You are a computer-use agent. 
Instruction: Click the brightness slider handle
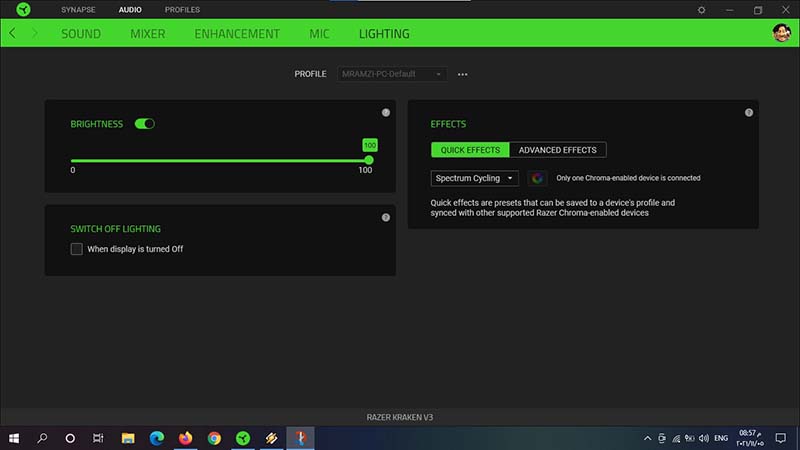[369, 160]
